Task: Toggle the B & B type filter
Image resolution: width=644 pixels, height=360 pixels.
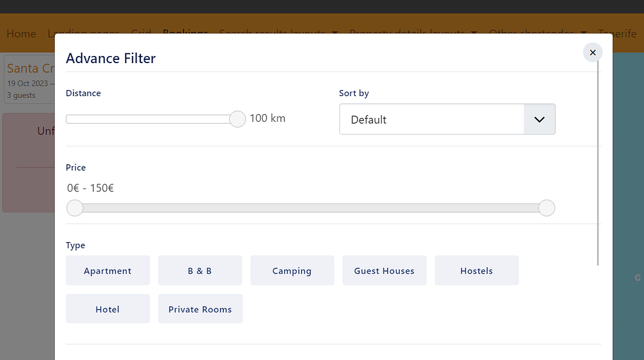Action: (x=200, y=270)
